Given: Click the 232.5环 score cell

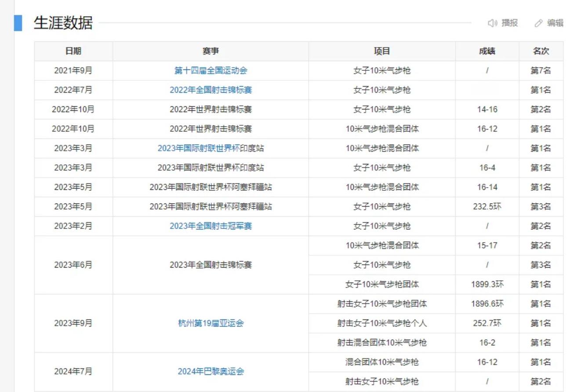Looking at the screenshot, I should (487, 207).
